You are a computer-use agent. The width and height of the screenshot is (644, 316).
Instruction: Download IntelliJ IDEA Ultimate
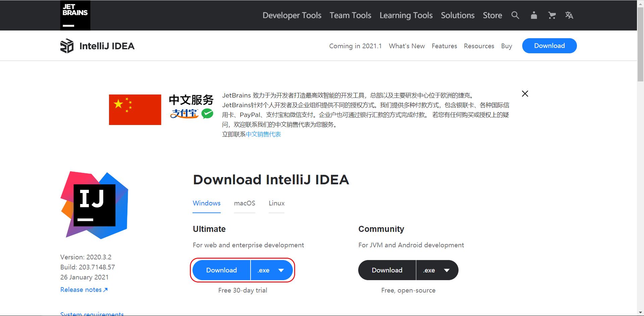pos(221,270)
